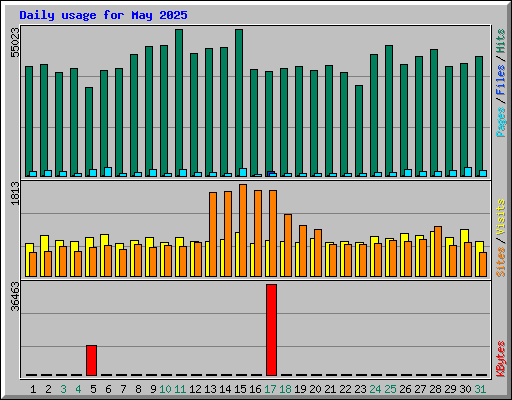Click the green hits bar for day 11
The width and height of the screenshot is (512, 400).
coord(179,103)
